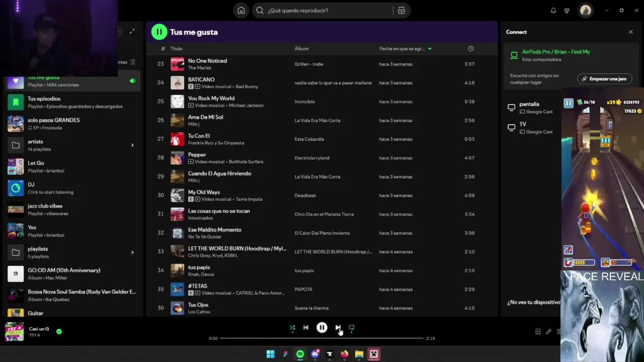Select 'TV' Google Cast device
The width and height of the screenshot is (644, 362).
[532, 128]
